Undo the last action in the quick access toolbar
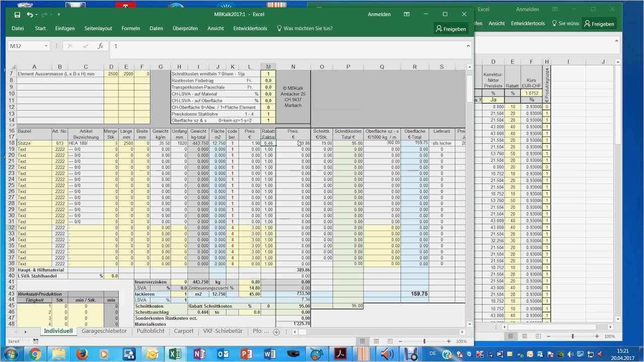The image size is (644, 362). 30,15
